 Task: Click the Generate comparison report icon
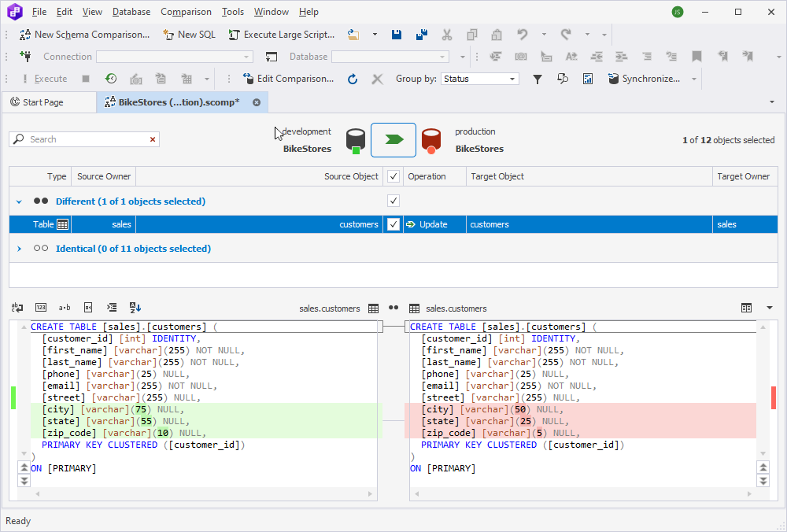(588, 79)
